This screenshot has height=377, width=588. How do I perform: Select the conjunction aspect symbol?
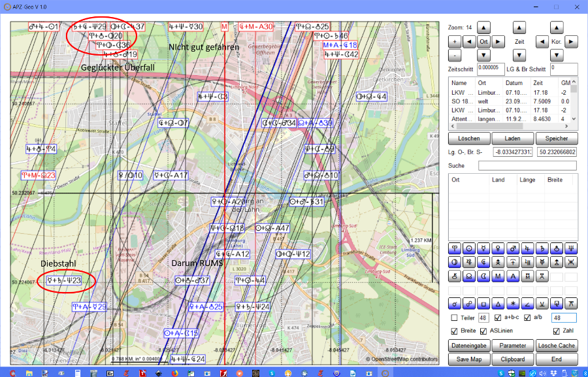455,303
